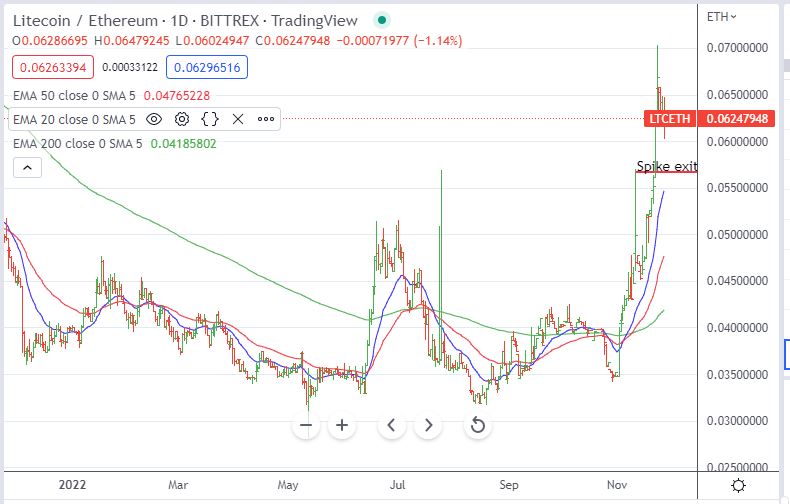Open the ETH currency dropdown
The image size is (790, 504).
pyautogui.click(x=721, y=17)
